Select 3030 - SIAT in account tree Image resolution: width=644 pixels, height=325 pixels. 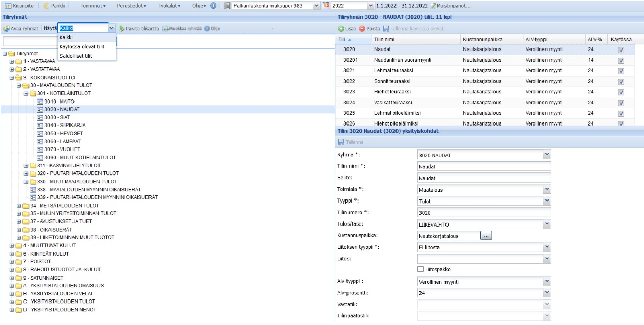[57, 117]
